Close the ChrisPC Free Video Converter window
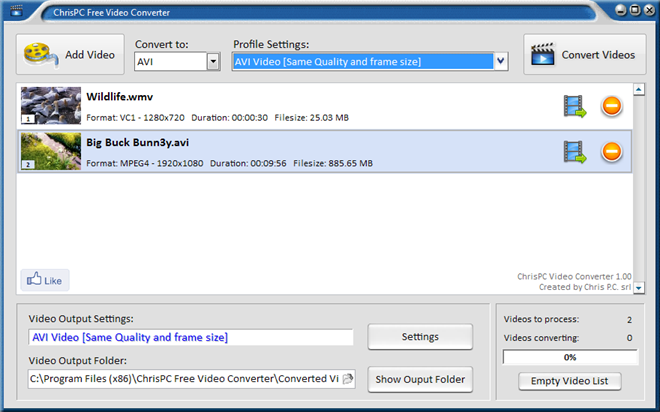The width and height of the screenshot is (660, 412). pyautogui.click(x=649, y=10)
